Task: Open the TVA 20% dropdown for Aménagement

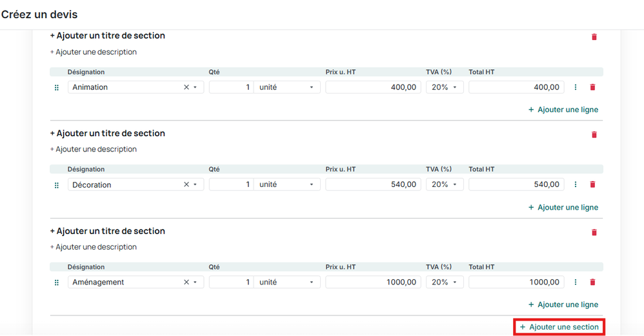Action: (x=445, y=282)
